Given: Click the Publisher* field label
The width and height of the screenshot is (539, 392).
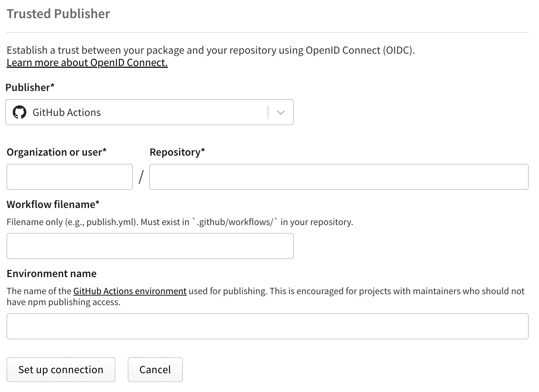Looking at the screenshot, I should 30,87.
